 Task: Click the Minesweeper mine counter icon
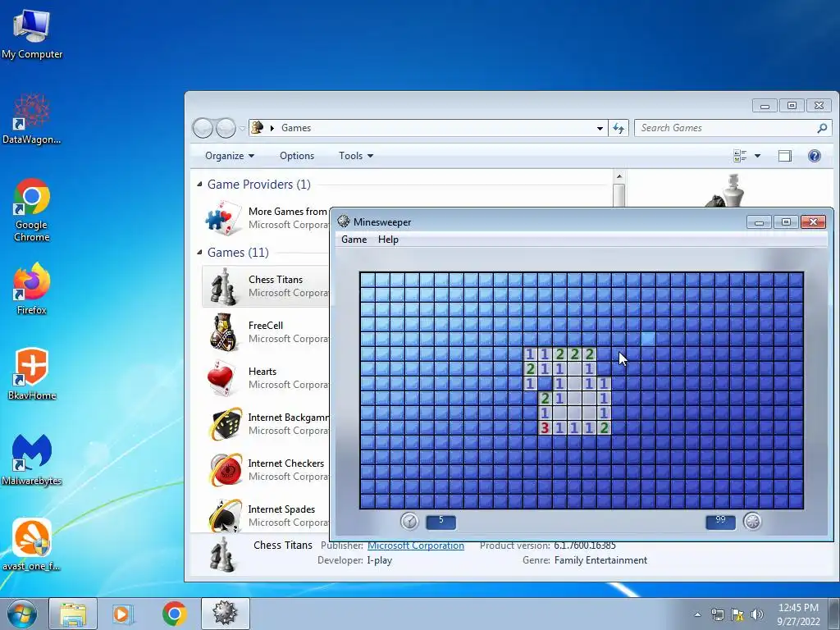[752, 521]
